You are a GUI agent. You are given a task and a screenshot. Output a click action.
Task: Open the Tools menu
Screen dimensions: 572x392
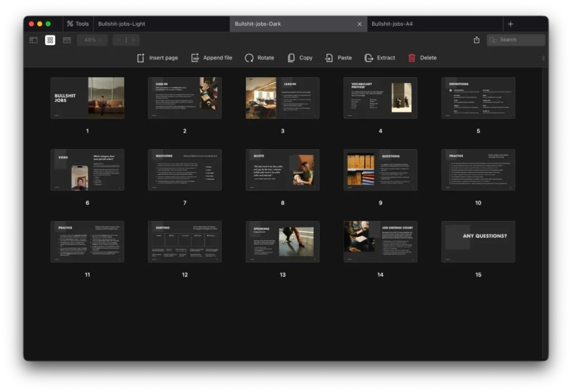pos(78,24)
